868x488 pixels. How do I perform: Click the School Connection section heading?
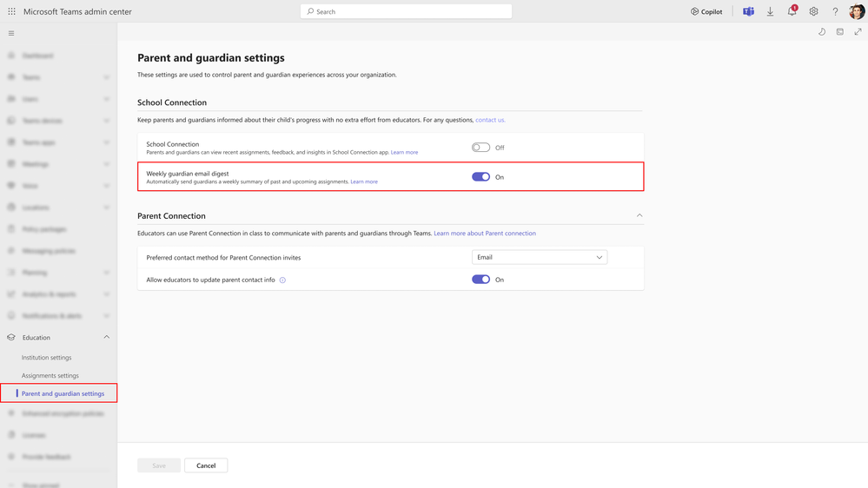click(172, 102)
